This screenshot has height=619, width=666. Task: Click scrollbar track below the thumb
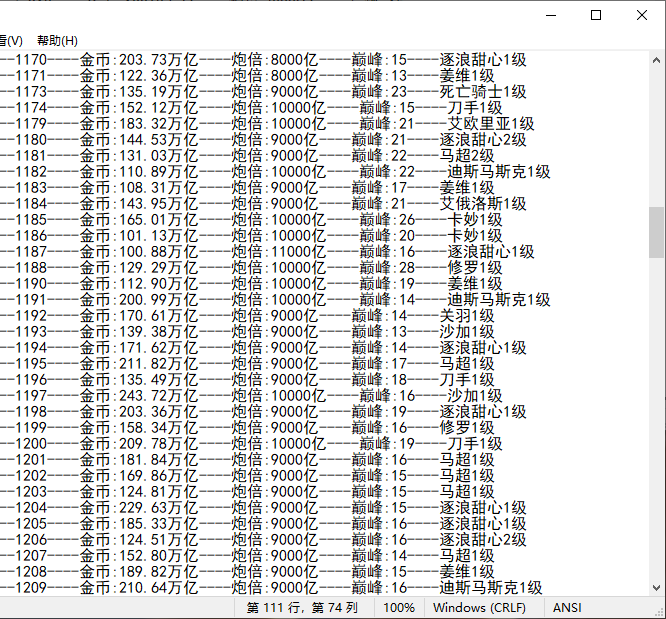point(656,420)
